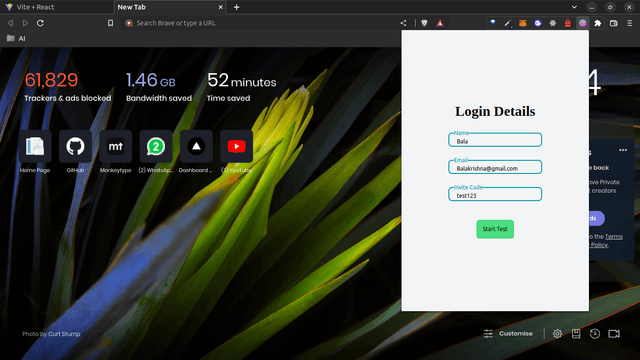Click the bookmark icon beside address bar
Screen dimensions: 640x360
(110, 23)
